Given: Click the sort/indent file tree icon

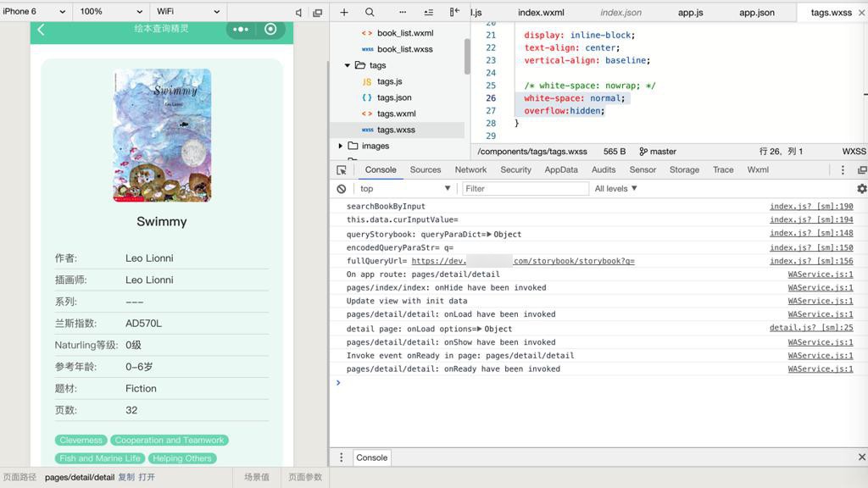Looking at the screenshot, I should tap(428, 12).
